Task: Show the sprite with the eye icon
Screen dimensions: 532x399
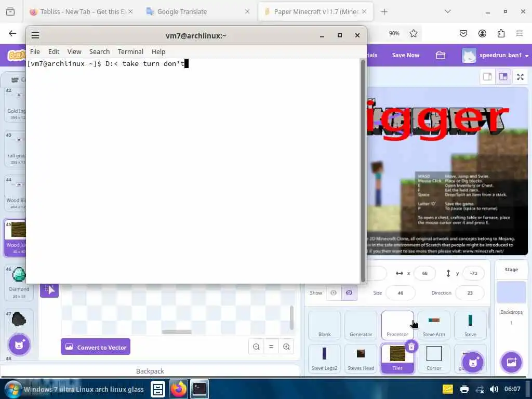Action: [334, 293]
